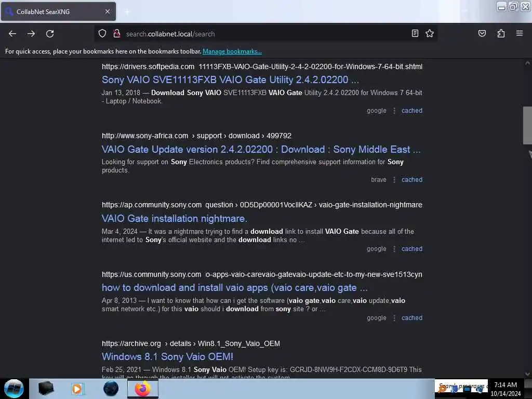Click 'brave' engine label on sony-africa result

tap(379, 180)
